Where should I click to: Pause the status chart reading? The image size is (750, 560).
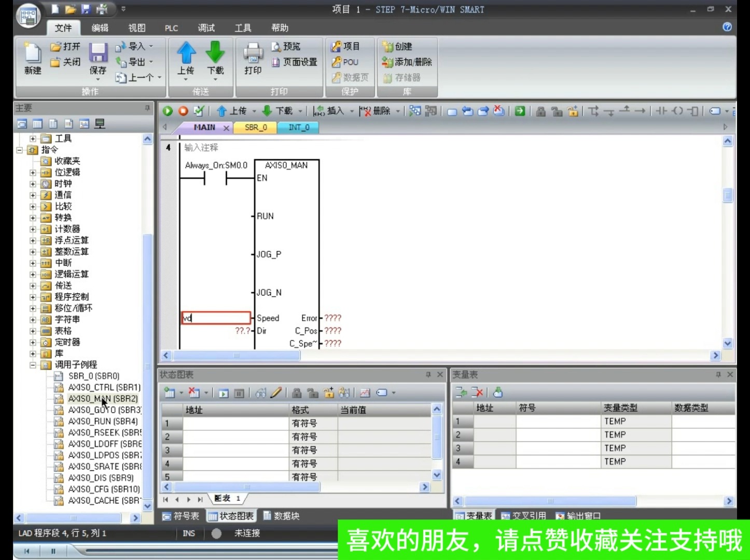pyautogui.click(x=238, y=393)
